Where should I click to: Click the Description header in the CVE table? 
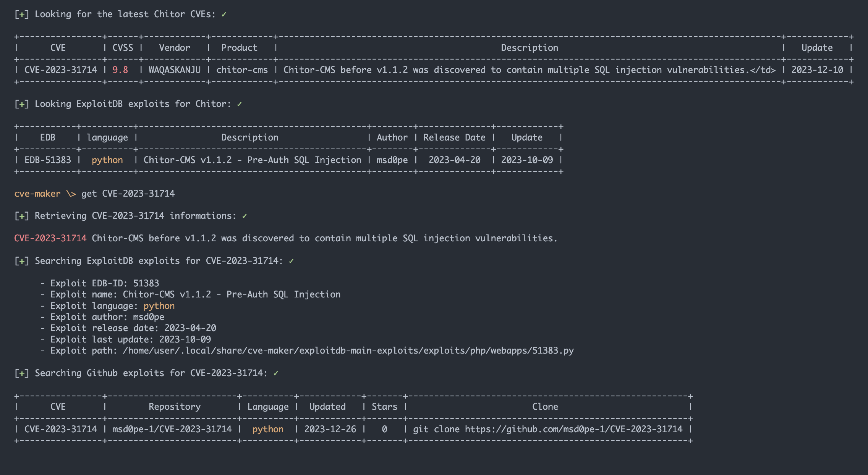click(530, 48)
